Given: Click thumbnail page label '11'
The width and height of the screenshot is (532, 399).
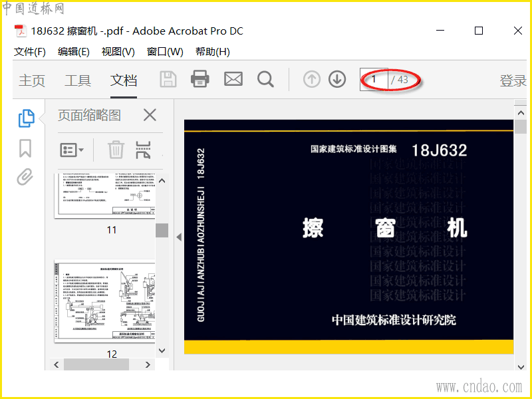Looking at the screenshot, I should click(x=112, y=230).
